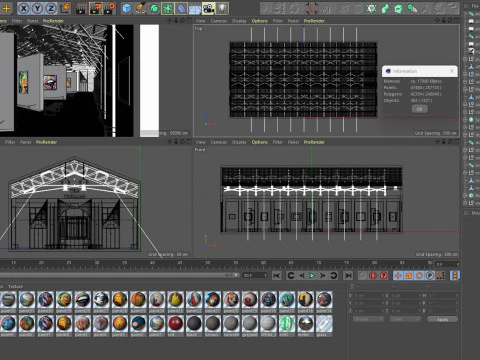Jump to next keyframe
The image size is (480, 360).
pos(333,275)
